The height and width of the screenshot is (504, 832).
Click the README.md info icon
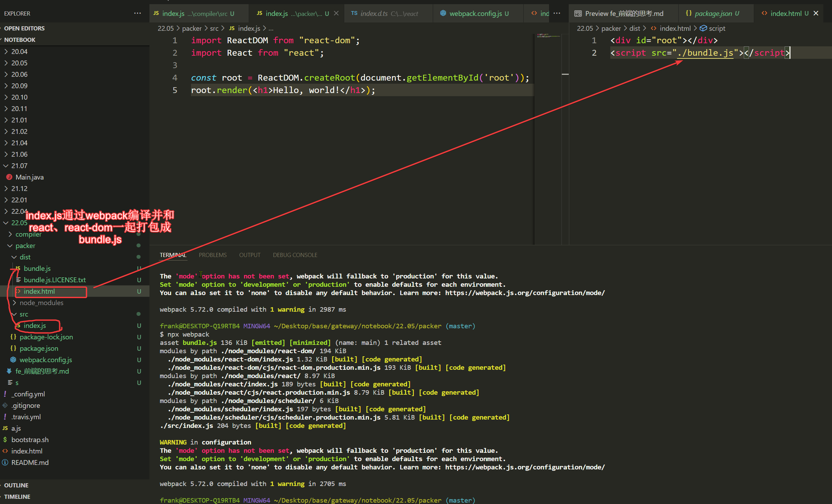coord(5,462)
